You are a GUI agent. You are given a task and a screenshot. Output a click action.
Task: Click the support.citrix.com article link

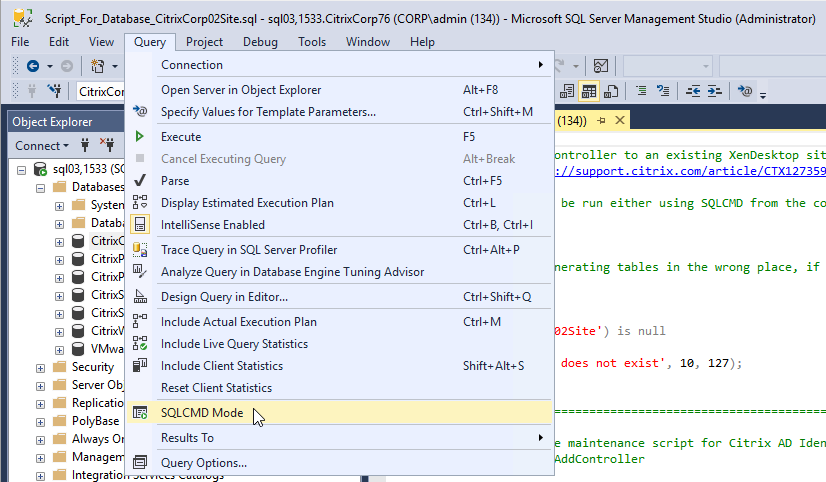[x=690, y=171]
